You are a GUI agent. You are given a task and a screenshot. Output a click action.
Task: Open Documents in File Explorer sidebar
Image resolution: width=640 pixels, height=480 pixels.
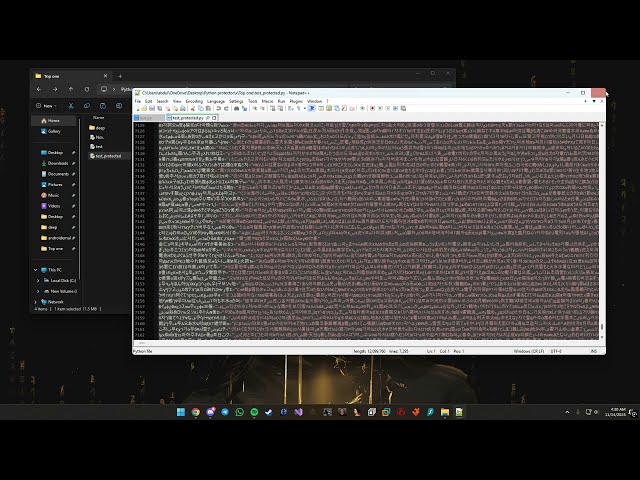tap(58, 174)
